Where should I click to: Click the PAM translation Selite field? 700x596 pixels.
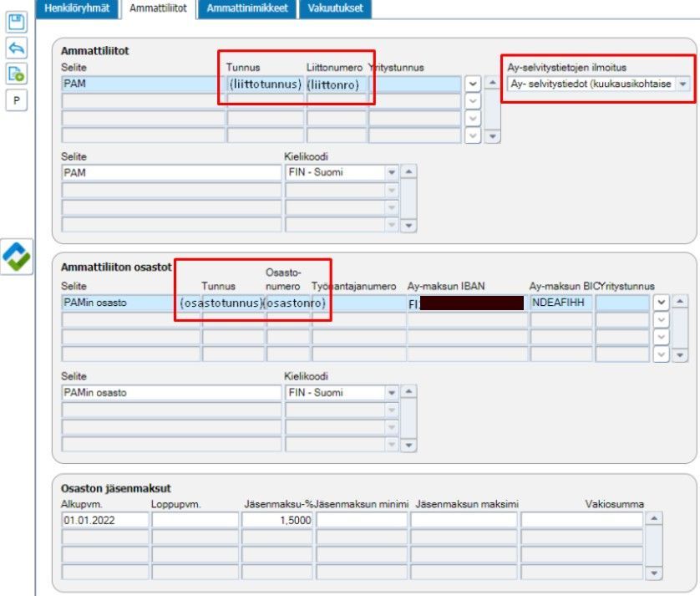point(171,172)
